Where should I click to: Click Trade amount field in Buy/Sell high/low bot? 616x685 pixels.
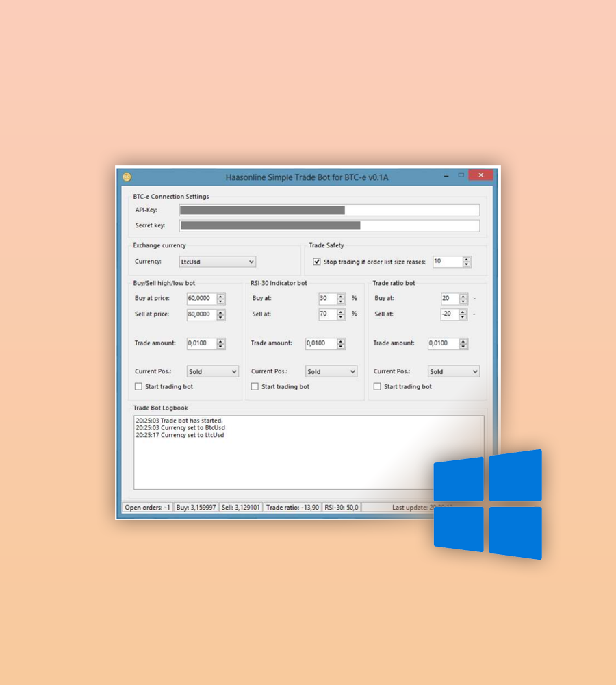coord(201,343)
